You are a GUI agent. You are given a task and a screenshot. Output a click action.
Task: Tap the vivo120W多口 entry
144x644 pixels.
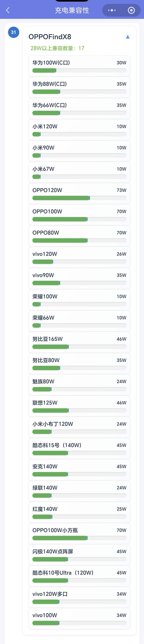(x=79, y=597)
